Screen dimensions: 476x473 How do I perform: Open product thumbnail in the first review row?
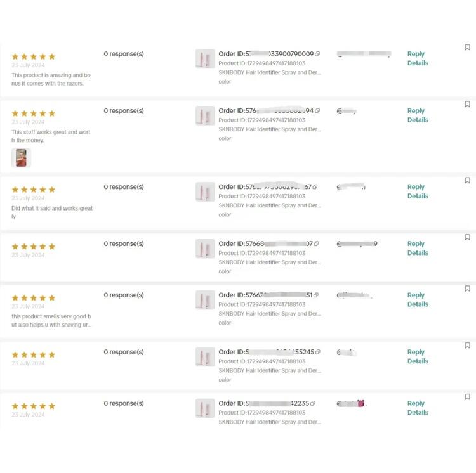[x=205, y=59]
